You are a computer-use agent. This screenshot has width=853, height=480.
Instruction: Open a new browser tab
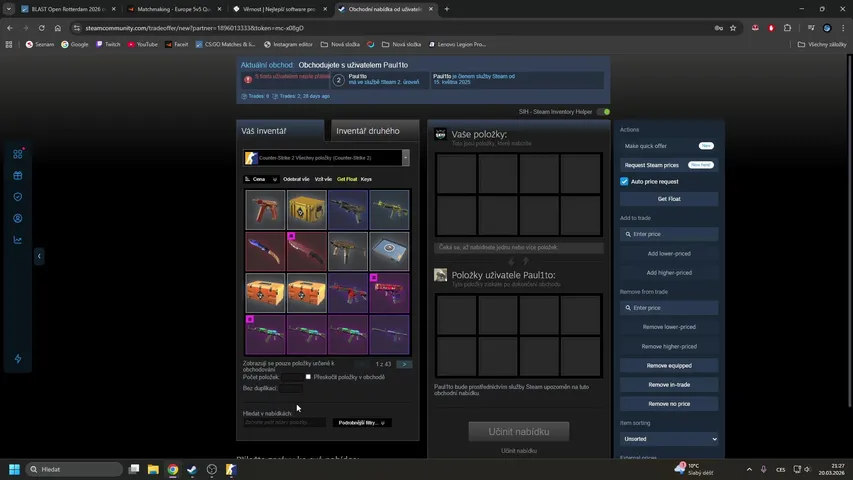click(447, 9)
